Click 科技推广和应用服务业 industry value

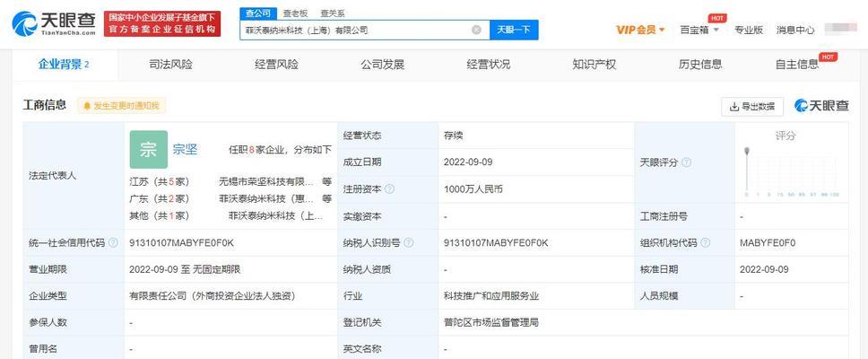[x=491, y=296]
